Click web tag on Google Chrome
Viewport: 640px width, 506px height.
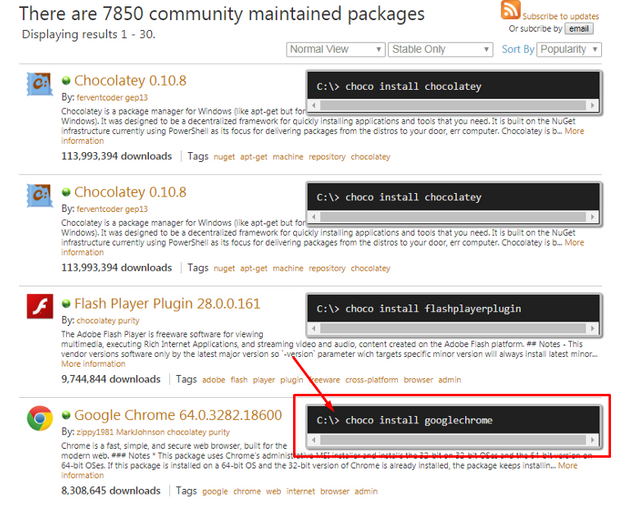click(273, 491)
